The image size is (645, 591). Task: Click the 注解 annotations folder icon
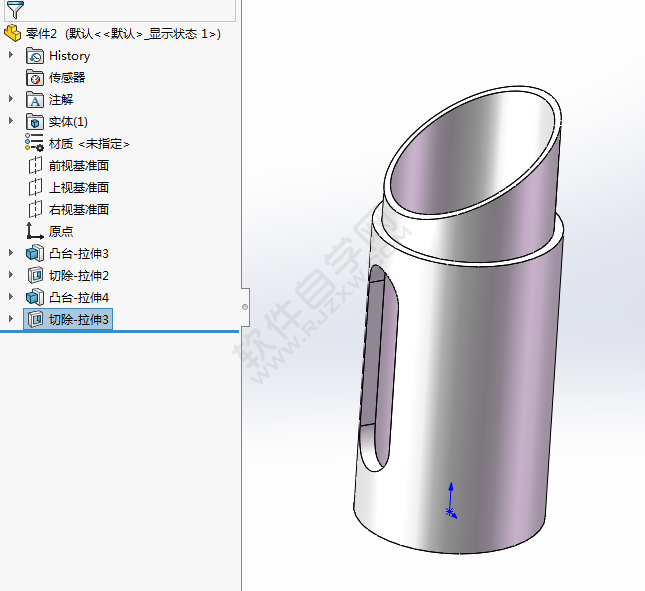pos(35,100)
